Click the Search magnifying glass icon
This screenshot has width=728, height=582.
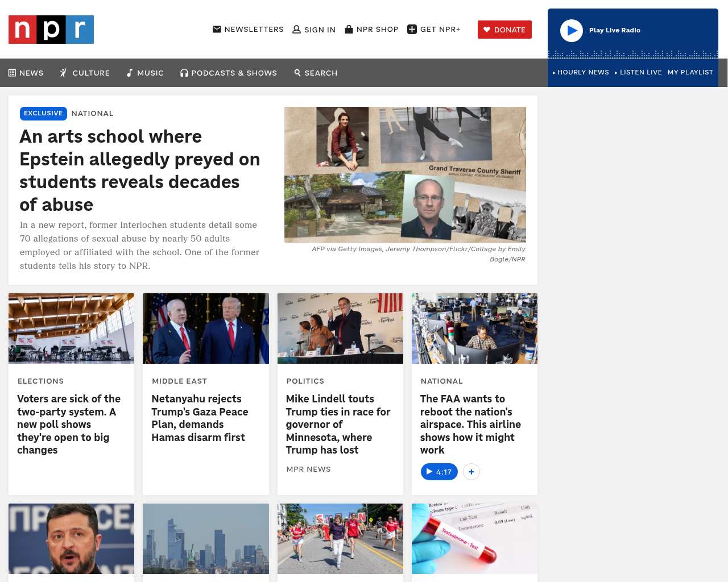pos(297,73)
